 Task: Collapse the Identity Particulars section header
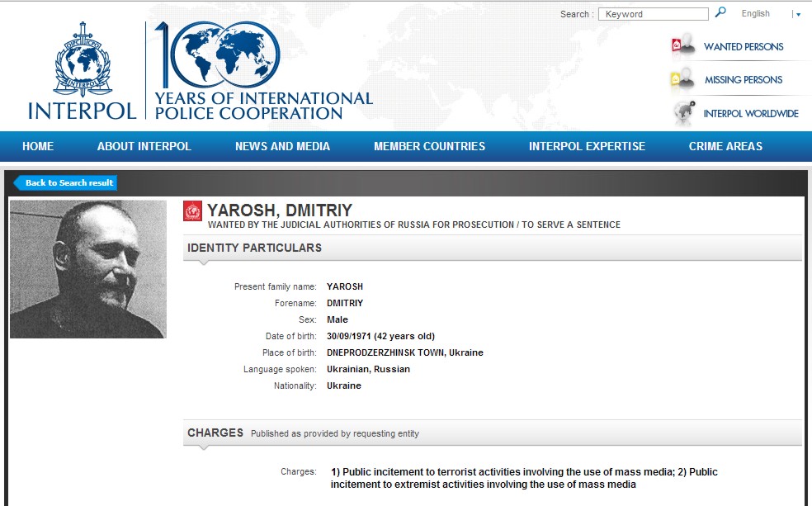(x=492, y=248)
